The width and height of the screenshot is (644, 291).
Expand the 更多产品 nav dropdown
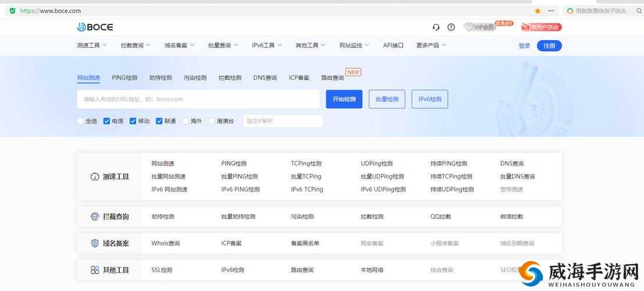click(x=431, y=45)
